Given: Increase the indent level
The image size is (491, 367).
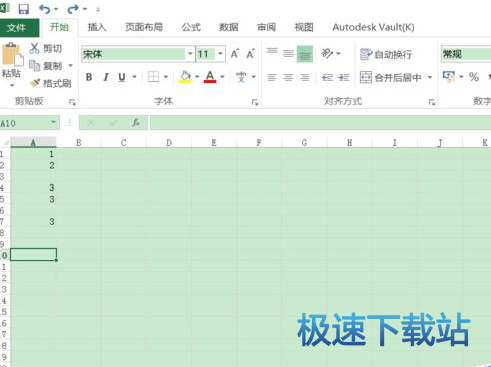Looking at the screenshot, I should tap(344, 78).
